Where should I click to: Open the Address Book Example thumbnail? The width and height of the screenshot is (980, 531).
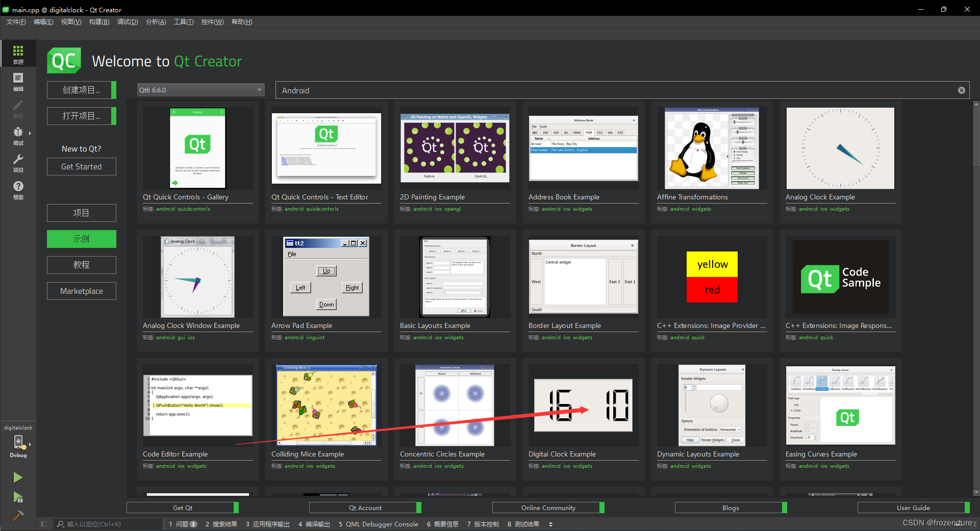pos(583,148)
